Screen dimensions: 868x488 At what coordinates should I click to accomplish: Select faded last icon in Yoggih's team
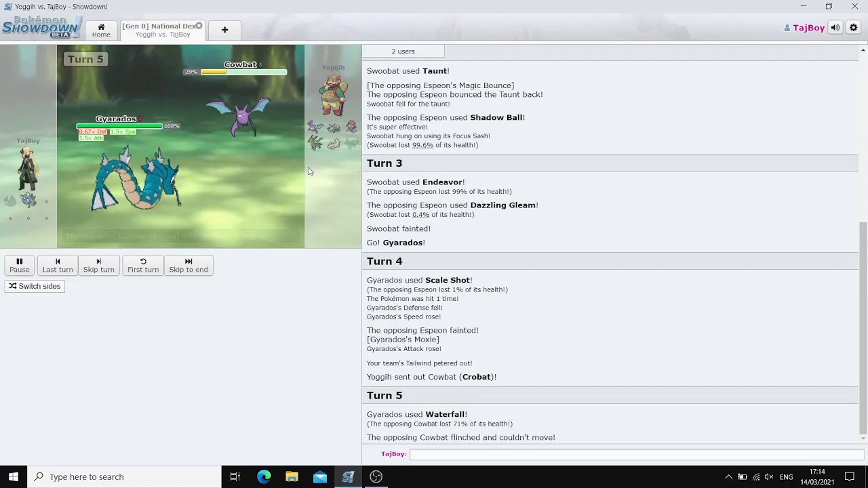coord(351,143)
